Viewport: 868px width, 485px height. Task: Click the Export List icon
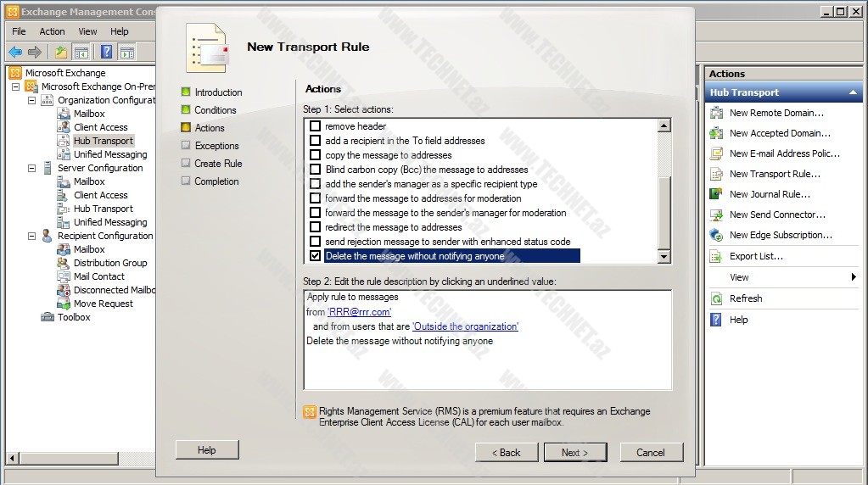click(x=716, y=256)
